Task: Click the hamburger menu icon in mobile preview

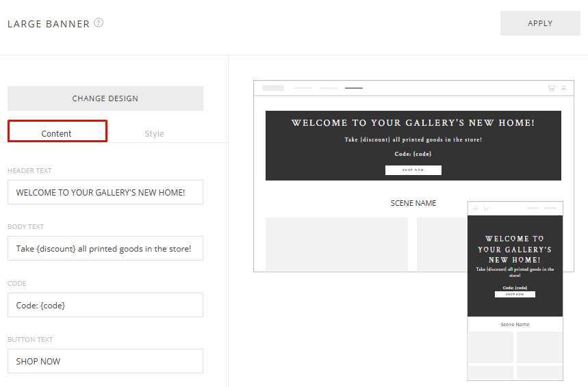Action: click(476, 208)
